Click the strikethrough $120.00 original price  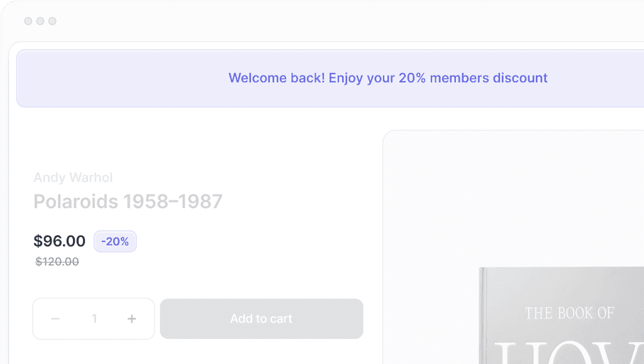click(x=57, y=262)
